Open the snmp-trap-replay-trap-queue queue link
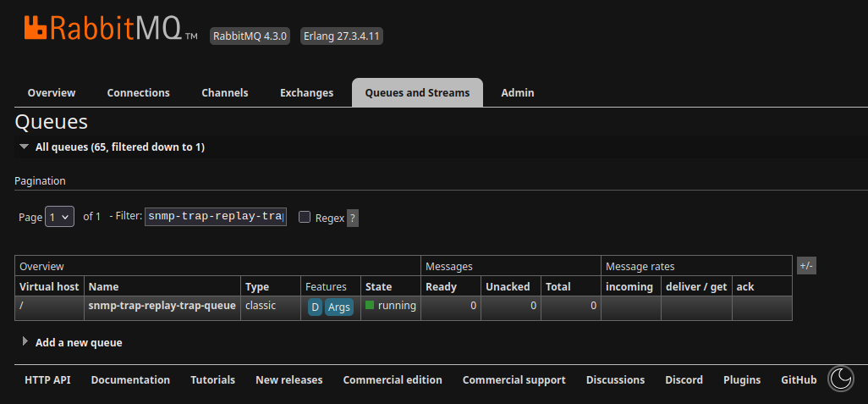868x404 pixels. [x=162, y=306]
